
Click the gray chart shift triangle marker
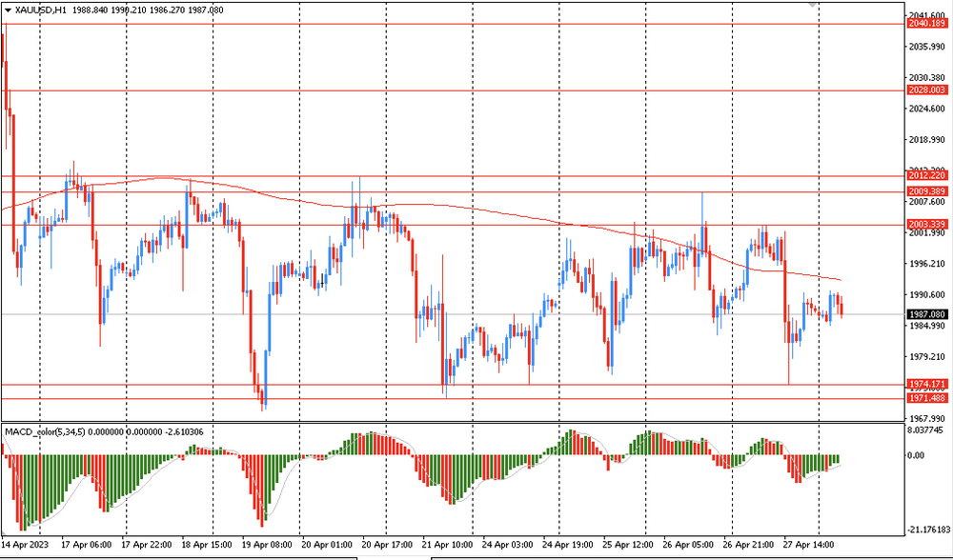point(812,5)
